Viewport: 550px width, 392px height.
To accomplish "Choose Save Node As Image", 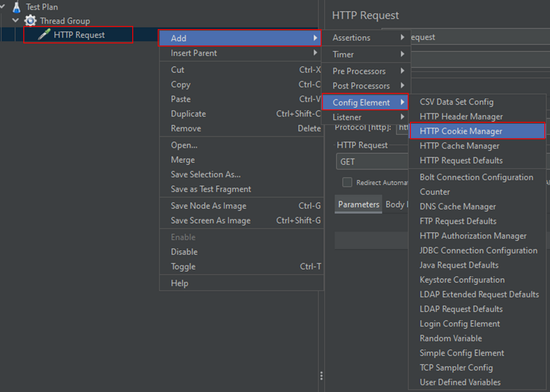I will pos(208,206).
